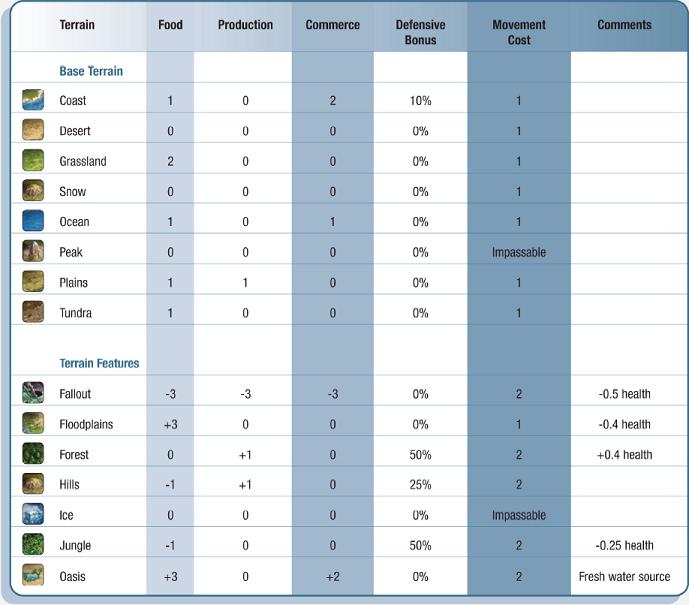Screen dimensions: 689x605
Task: Click the Terrain Features section heading
Action: click(x=99, y=363)
